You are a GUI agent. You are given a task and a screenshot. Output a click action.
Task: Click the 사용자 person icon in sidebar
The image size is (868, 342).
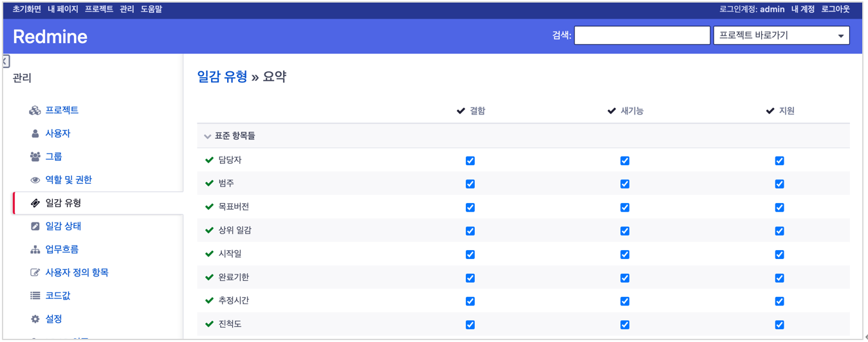point(35,134)
